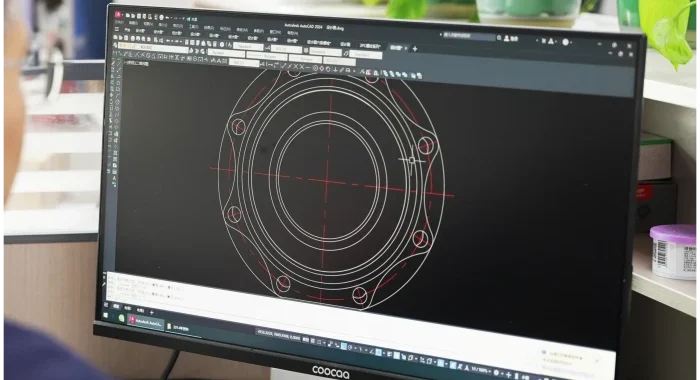This screenshot has height=380, width=700.
Task: Open the AutoCAD application menu (red A logo)
Action: coord(118,15)
